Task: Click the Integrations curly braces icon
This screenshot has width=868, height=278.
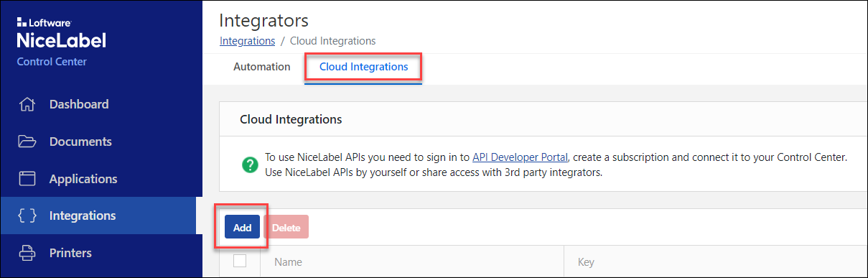Action: [27, 216]
